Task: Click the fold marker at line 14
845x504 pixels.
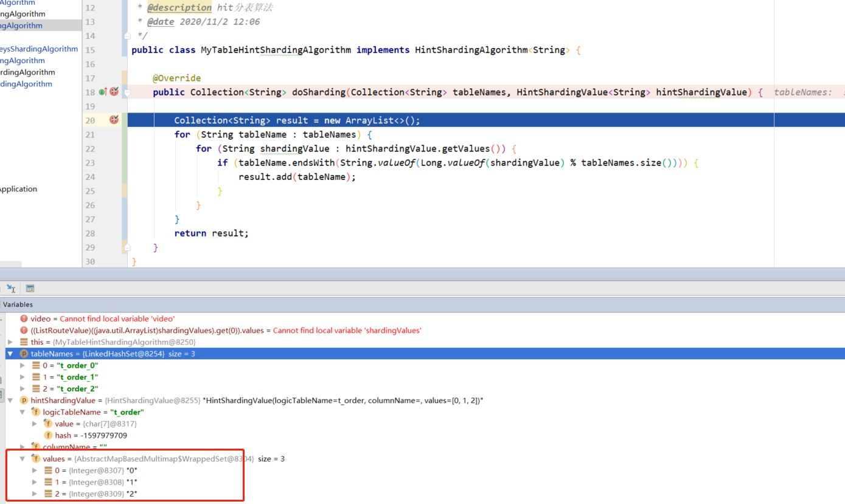Action: tap(127, 36)
